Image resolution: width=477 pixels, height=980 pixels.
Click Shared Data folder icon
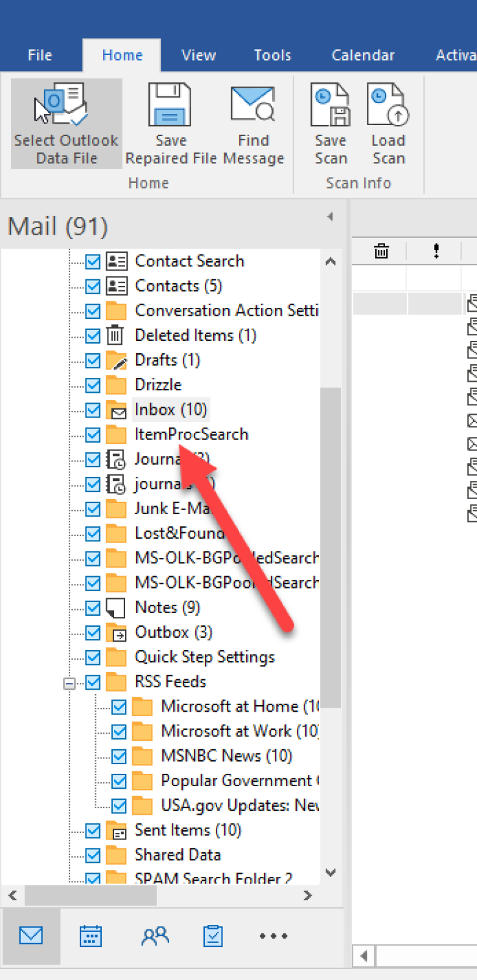116,855
